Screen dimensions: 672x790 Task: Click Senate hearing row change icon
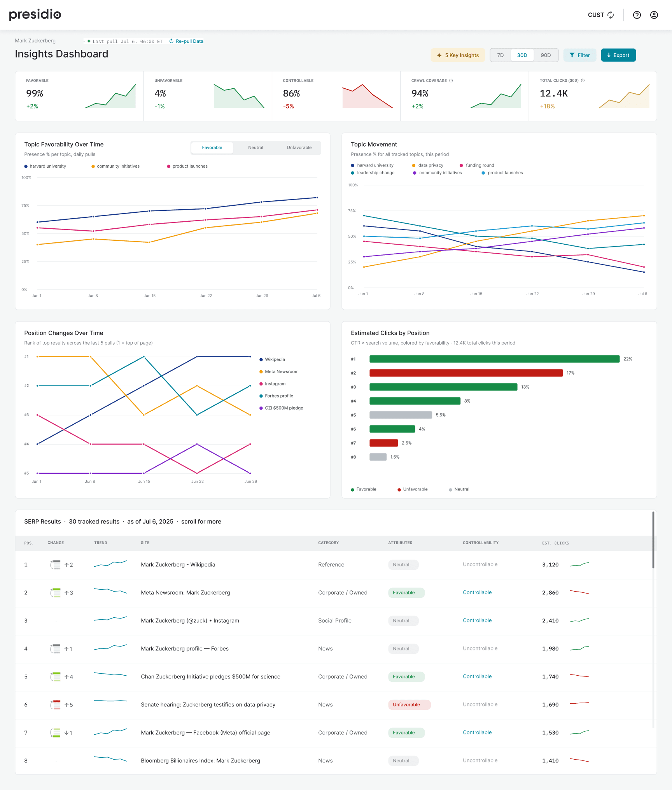point(56,705)
